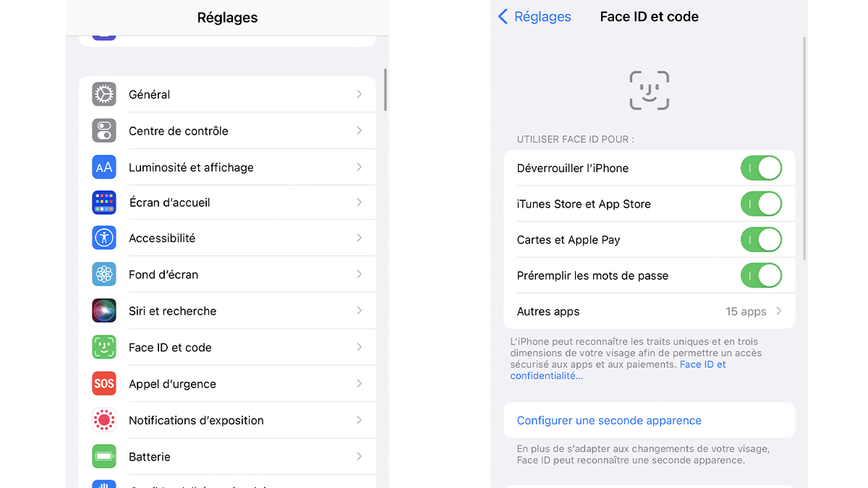Tap the Accessibilité icon
Viewport: 868px width, 488px height.
(104, 238)
